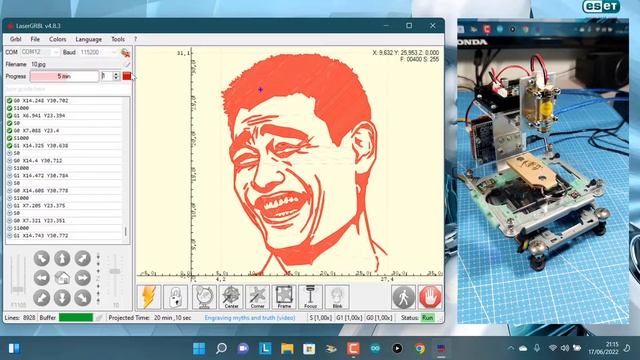Image resolution: width=640 pixels, height=360 pixels.
Task: Click the Lines: 8928 status entry
Action: tap(20, 318)
